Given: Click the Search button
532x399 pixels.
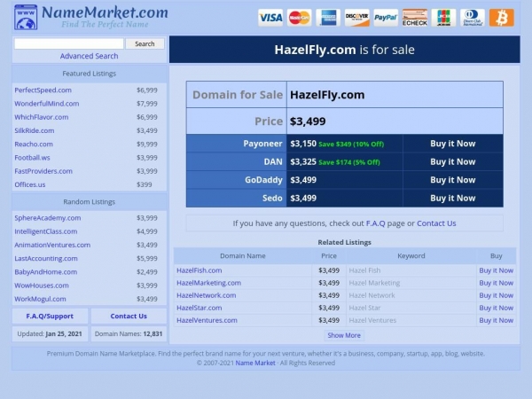Looking at the screenshot, I should 145,43.
